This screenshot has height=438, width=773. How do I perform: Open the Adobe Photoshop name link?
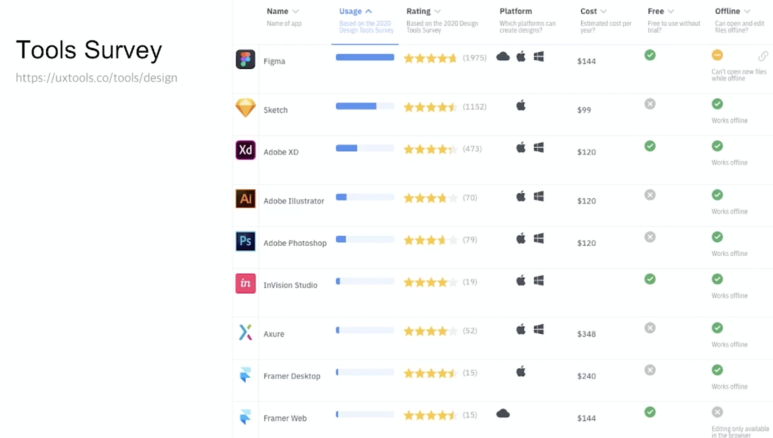[x=295, y=243]
